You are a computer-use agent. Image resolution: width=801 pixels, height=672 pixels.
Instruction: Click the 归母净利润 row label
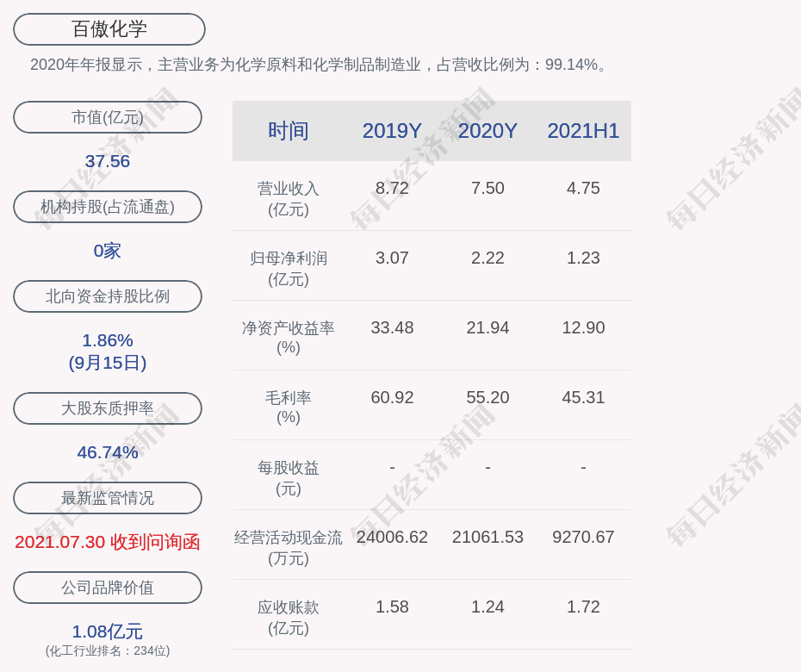pyautogui.click(x=289, y=268)
